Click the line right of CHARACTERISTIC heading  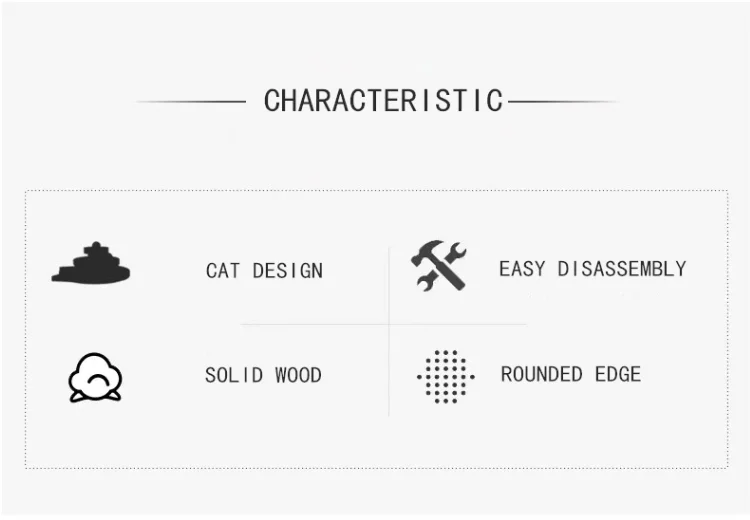pos(563,101)
